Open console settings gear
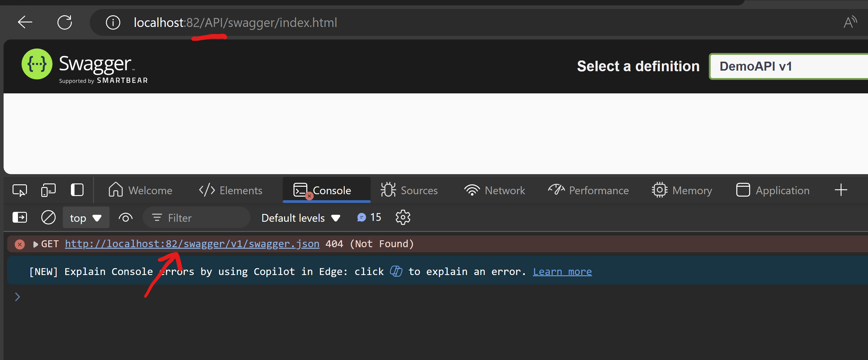Image resolution: width=868 pixels, height=360 pixels. [x=403, y=218]
